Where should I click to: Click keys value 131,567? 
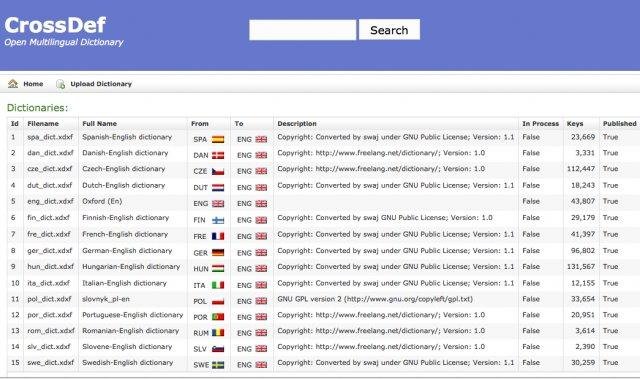pos(580,266)
